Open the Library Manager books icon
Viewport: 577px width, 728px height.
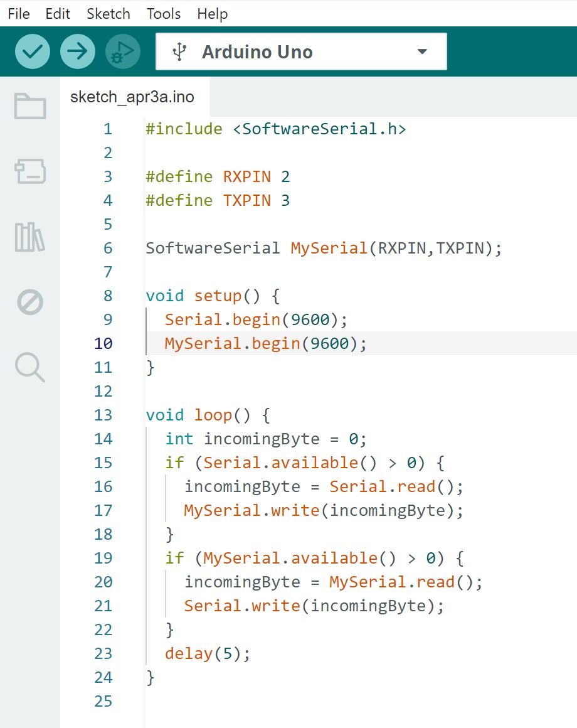[30, 237]
